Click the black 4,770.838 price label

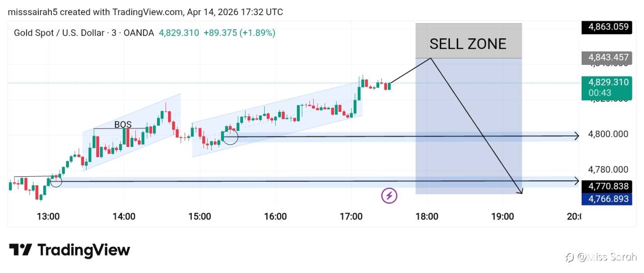[x=606, y=186]
